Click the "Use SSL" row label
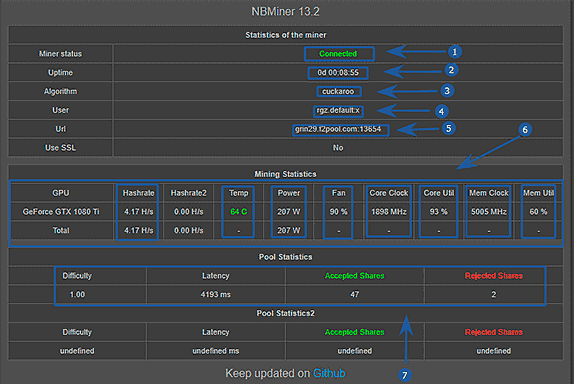 pos(60,148)
